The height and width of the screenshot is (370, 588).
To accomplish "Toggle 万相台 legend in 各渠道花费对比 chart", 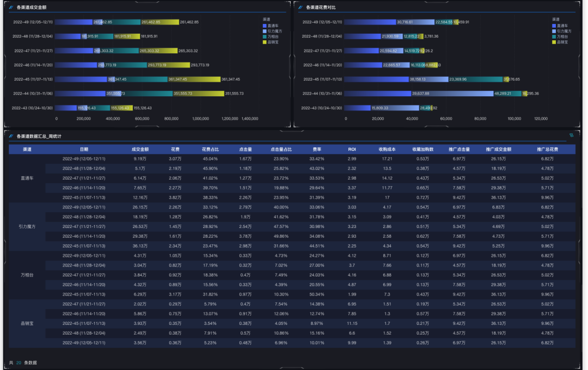I will pos(560,37).
